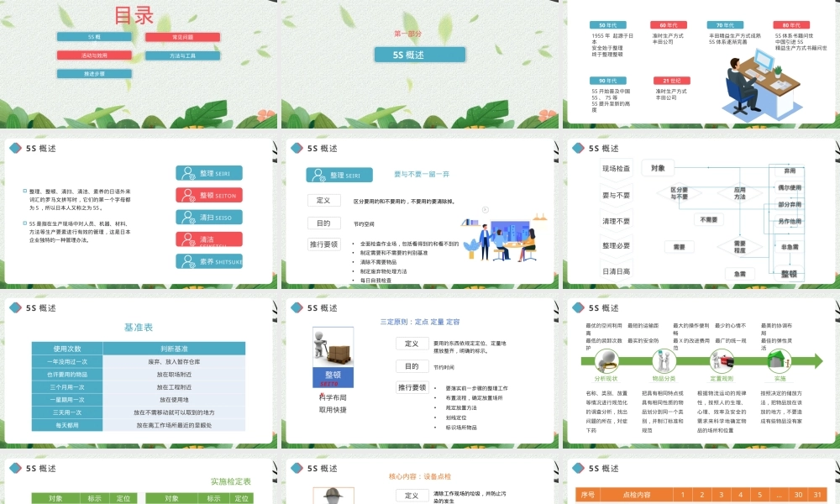
Task: Click the 判断基准 table header
Action: 174,349
